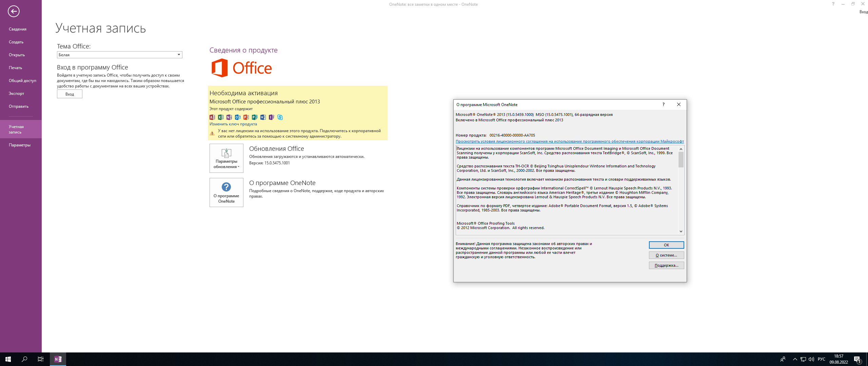
Task: Click the OneNote icon in product contents
Action: click(x=229, y=117)
